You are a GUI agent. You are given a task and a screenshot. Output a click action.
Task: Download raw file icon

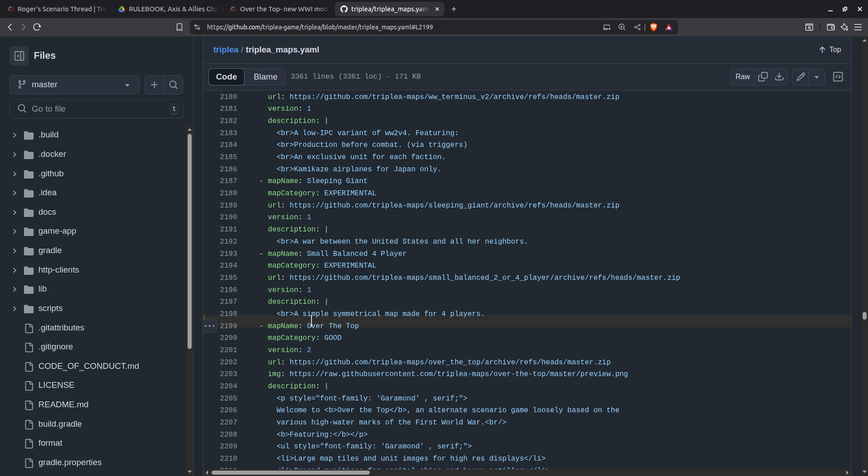tap(779, 77)
